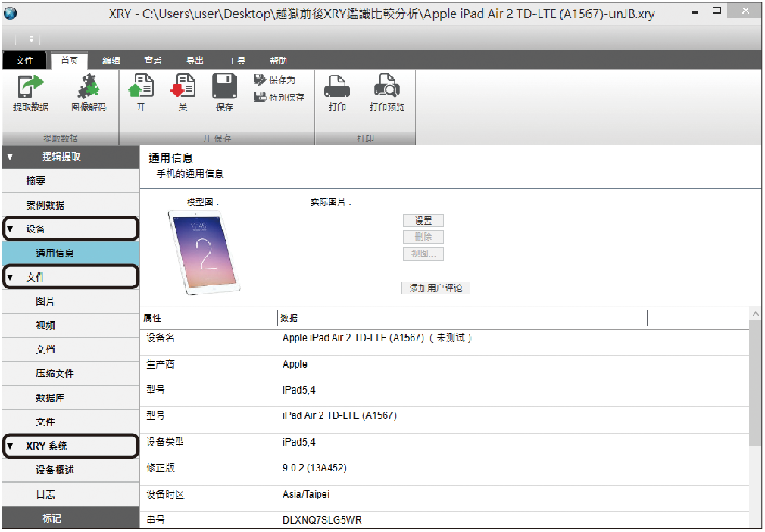Click the 删除 button
The image size is (765, 532).
[x=423, y=237]
